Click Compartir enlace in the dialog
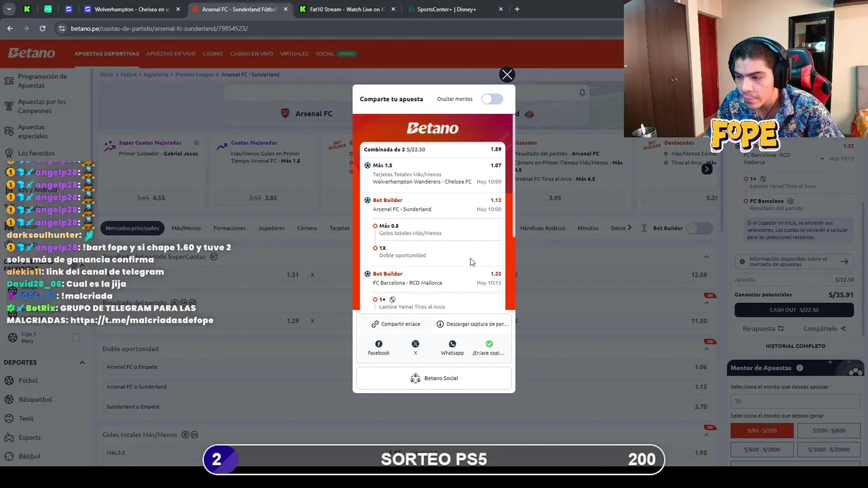 [x=396, y=324]
